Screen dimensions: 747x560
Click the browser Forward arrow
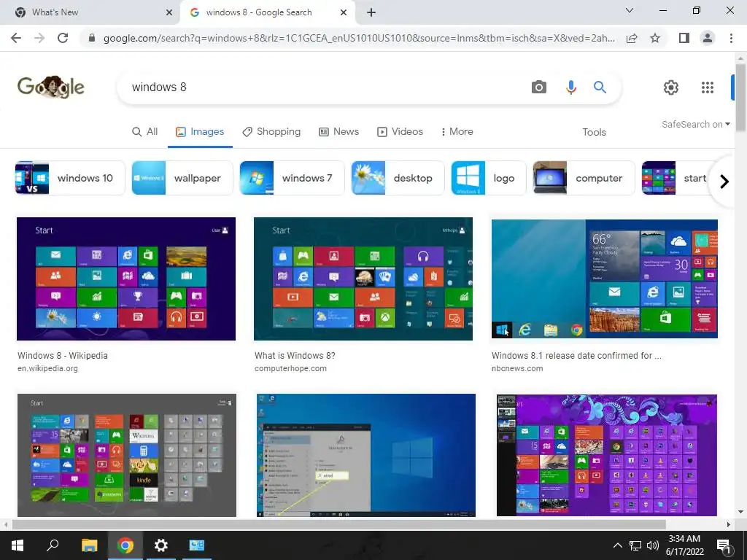click(39, 38)
